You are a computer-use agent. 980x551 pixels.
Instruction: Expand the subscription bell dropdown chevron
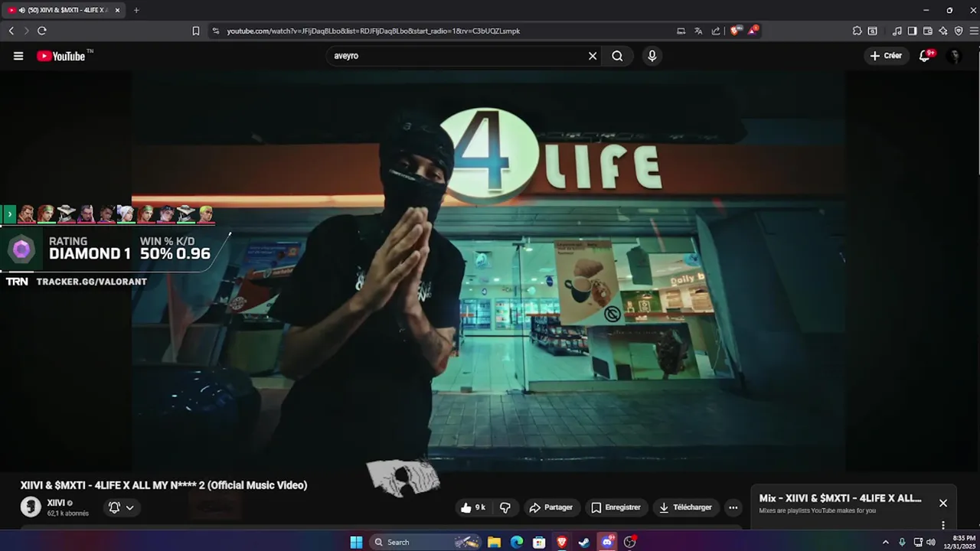[x=130, y=507]
